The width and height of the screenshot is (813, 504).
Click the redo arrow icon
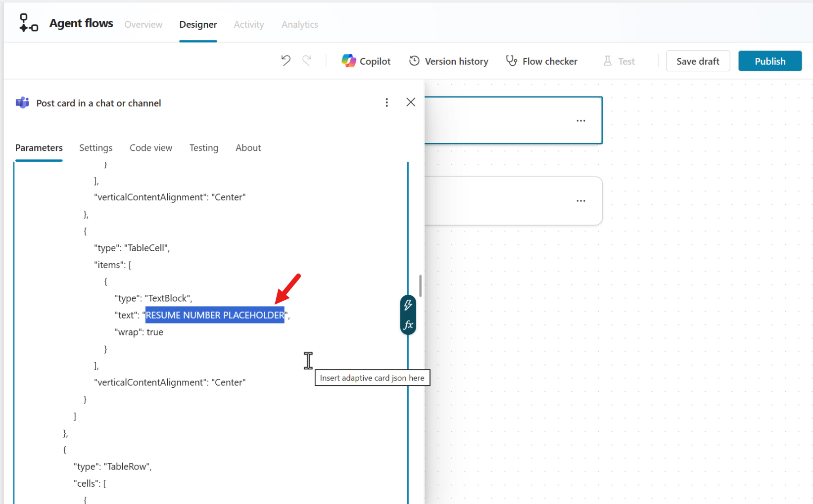[307, 61]
